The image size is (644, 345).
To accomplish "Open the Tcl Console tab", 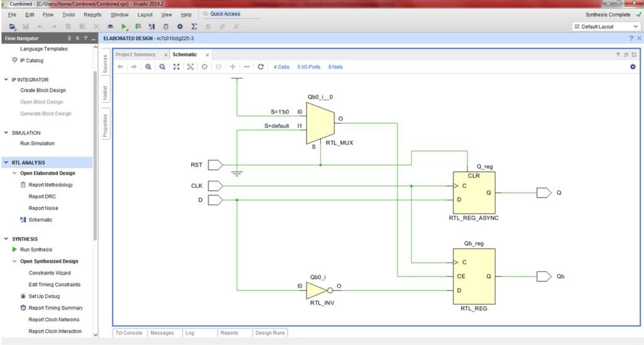I will pyautogui.click(x=129, y=332).
